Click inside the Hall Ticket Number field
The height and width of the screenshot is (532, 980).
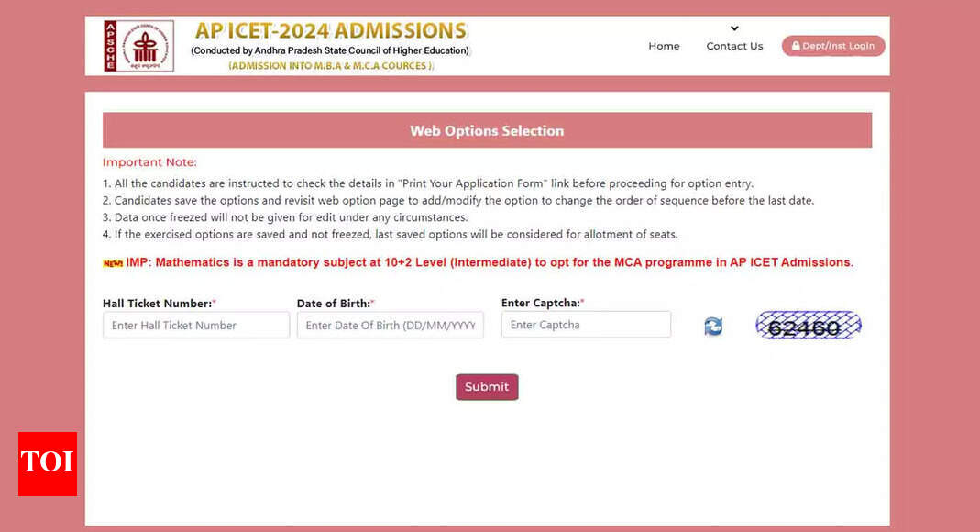click(195, 325)
